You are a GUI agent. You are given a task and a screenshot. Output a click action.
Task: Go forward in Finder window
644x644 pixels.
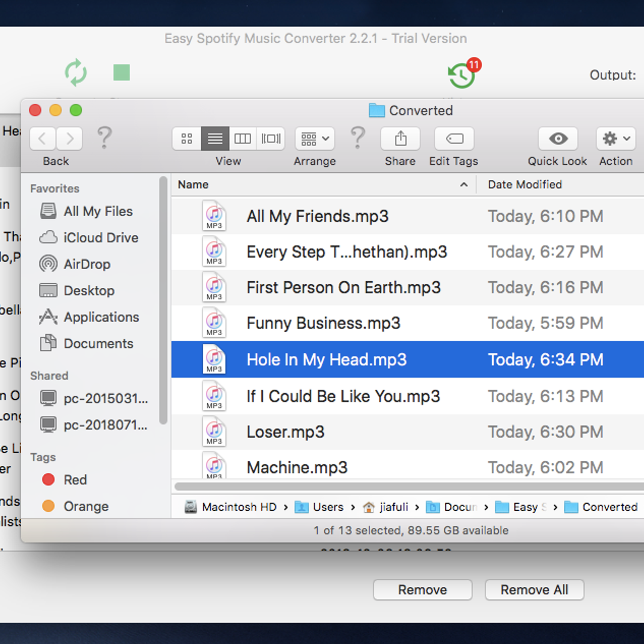point(69,138)
